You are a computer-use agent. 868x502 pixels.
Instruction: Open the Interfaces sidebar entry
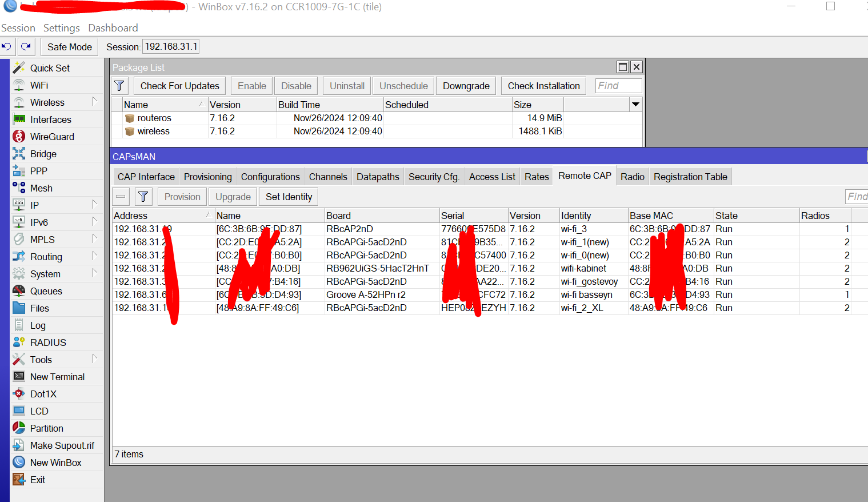click(x=50, y=119)
